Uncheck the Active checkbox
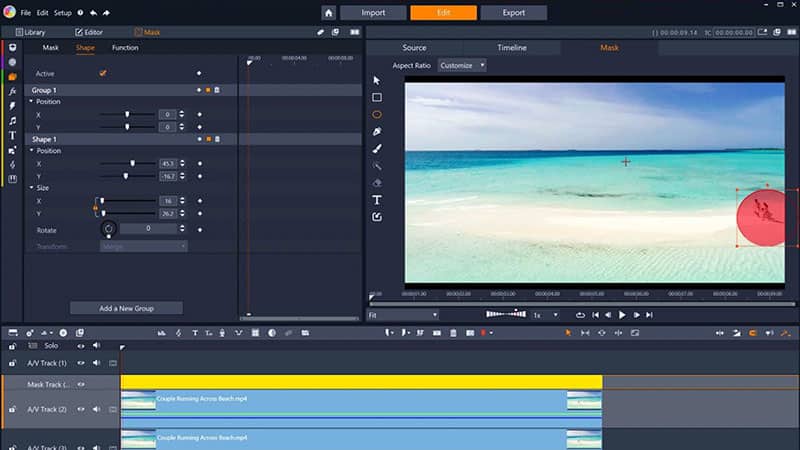The width and height of the screenshot is (800, 450). [103, 73]
